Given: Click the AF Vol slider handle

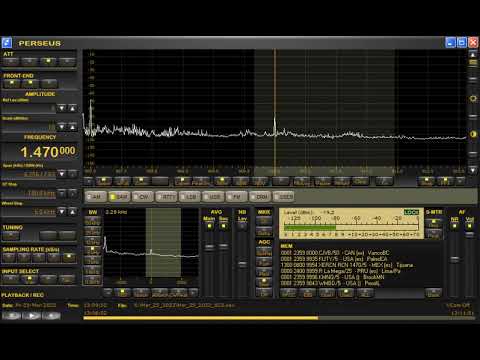Looking at the screenshot, I should [469, 235].
